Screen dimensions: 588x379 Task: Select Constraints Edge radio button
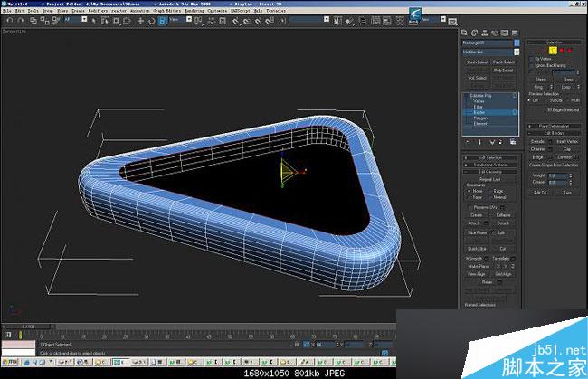click(490, 191)
